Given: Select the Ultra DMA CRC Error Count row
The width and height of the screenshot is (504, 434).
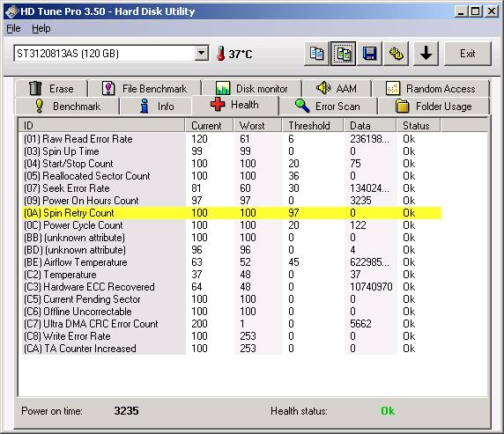Looking at the screenshot, I should point(232,324).
